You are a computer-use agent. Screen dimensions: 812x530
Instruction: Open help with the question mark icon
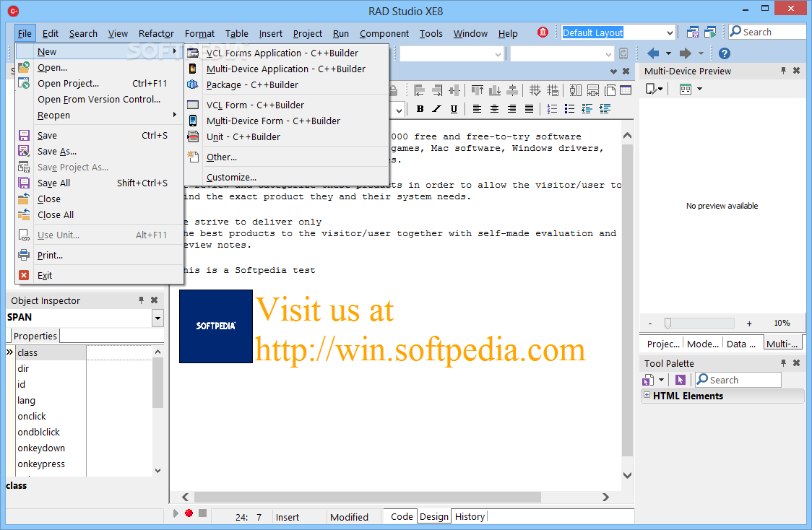[725, 53]
